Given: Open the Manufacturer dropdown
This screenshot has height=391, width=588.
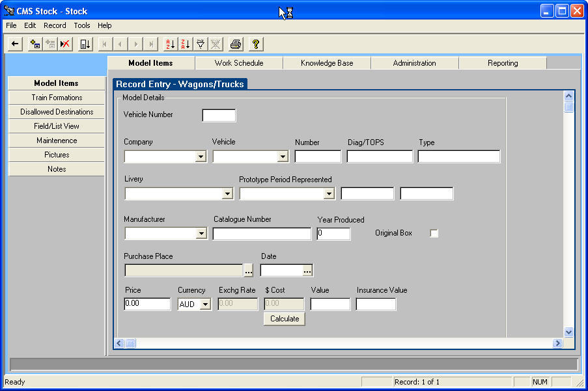Looking at the screenshot, I should (x=201, y=234).
